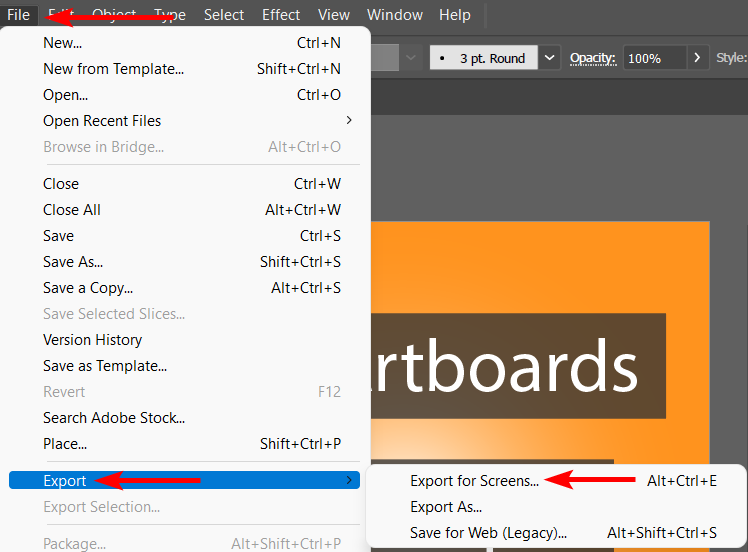Viewport: 748px width, 552px height.
Task: Click the Opacity percentage input field
Action: [x=652, y=58]
